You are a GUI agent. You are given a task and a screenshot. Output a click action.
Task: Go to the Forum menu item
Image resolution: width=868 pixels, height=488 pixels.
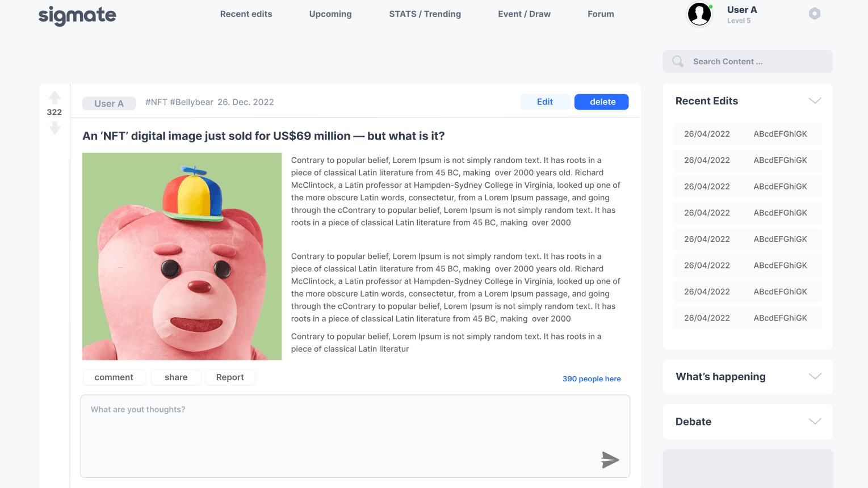601,14
